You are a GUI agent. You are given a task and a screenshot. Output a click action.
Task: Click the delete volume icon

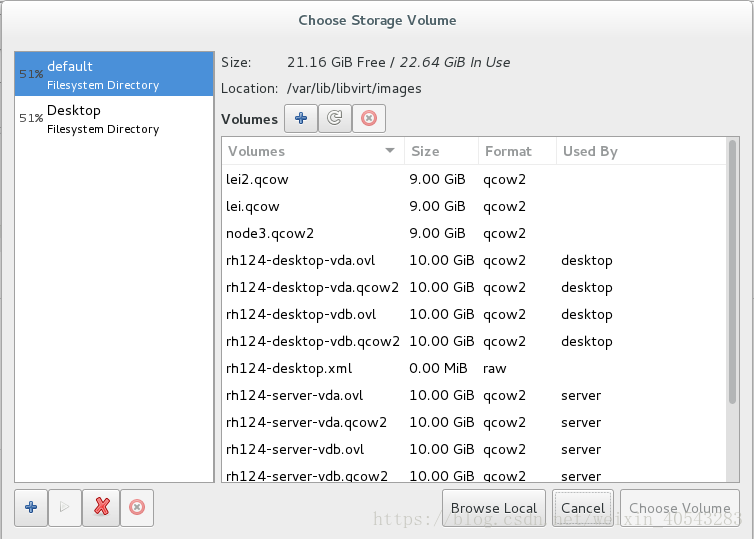[369, 118]
